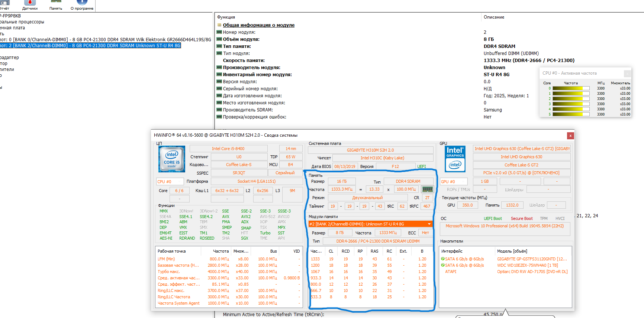The width and height of the screenshot is (644, 318).
Task: Select the 1067 MHz timing row
Action: (370, 272)
